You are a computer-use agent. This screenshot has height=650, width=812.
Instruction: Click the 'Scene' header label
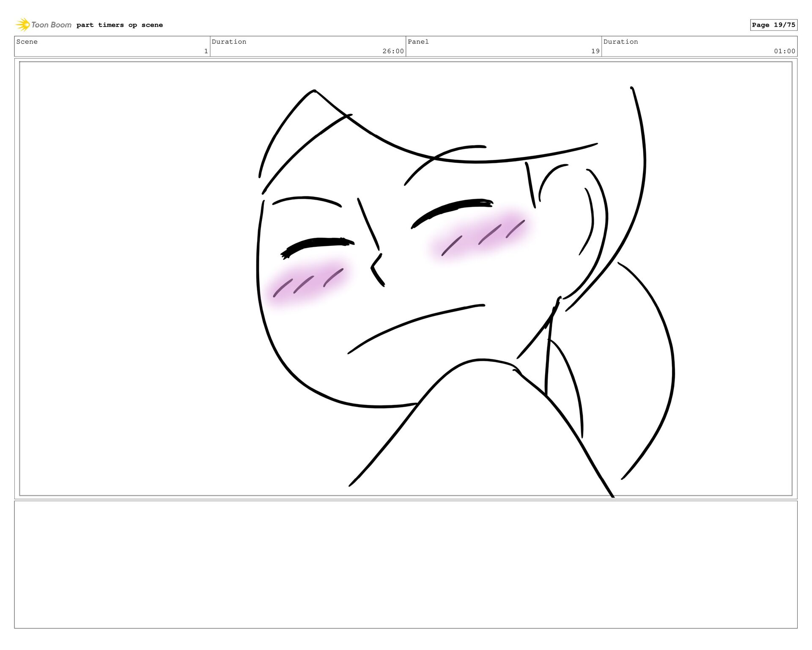(27, 41)
